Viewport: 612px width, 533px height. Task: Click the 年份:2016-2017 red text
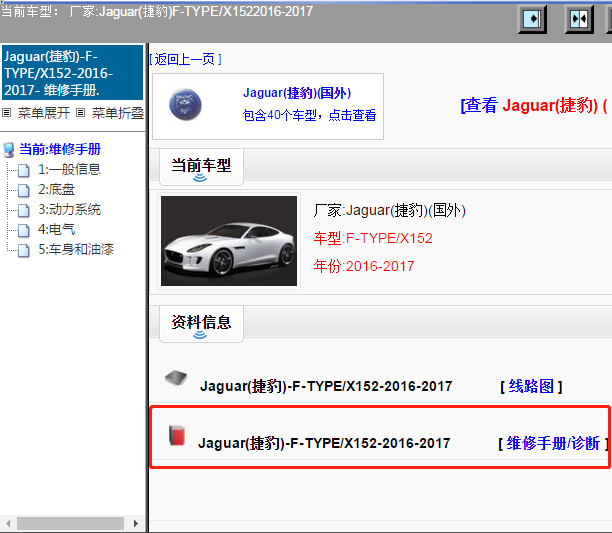364,266
